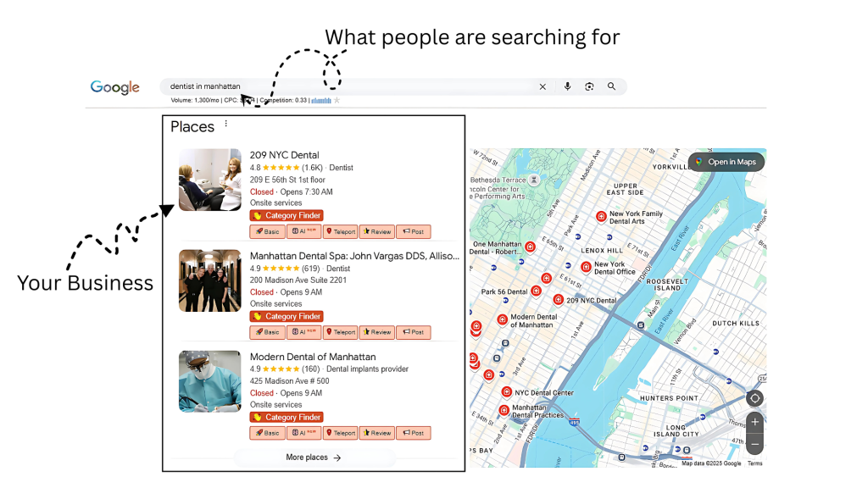868x488 pixels.
Task: Select New York Dental Office map pin
Action: (587, 267)
